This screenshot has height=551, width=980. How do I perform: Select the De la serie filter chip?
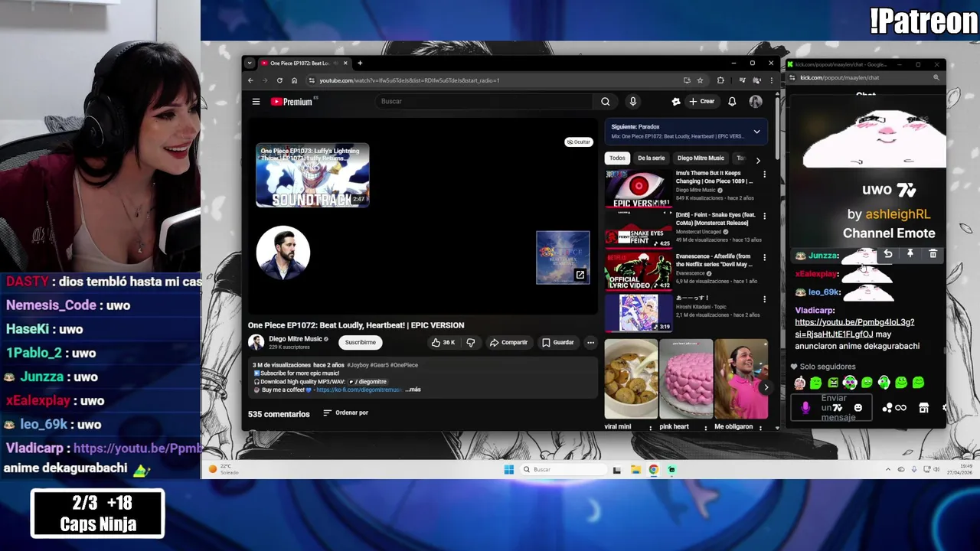click(x=651, y=158)
